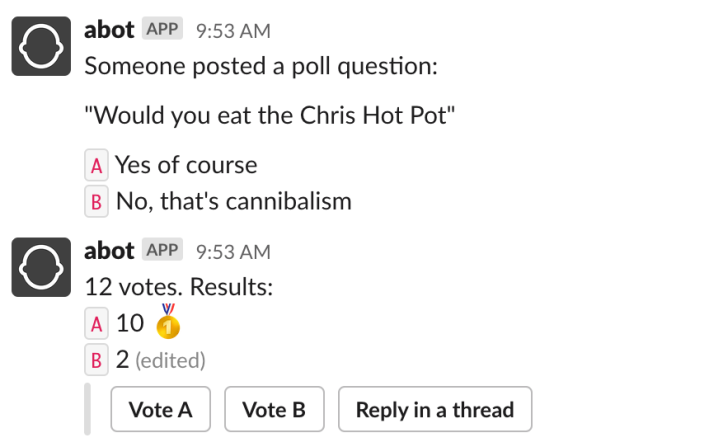Click the gray attachment bar beside vote buttons
Viewport: 709px width, 447px height.
(87, 409)
